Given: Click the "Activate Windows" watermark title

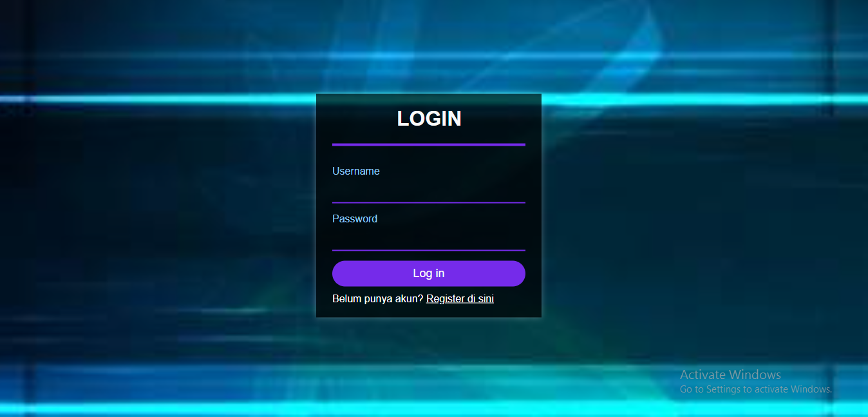Looking at the screenshot, I should point(730,374).
